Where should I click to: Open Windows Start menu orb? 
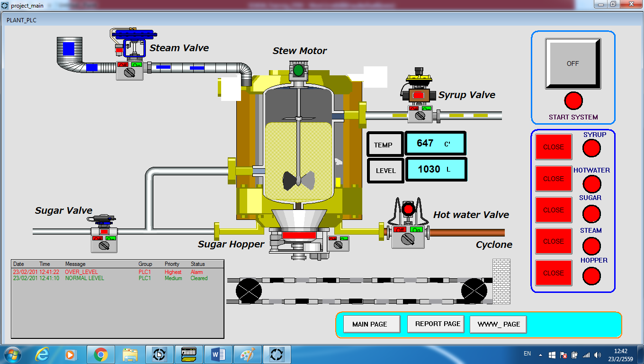pos(12,355)
